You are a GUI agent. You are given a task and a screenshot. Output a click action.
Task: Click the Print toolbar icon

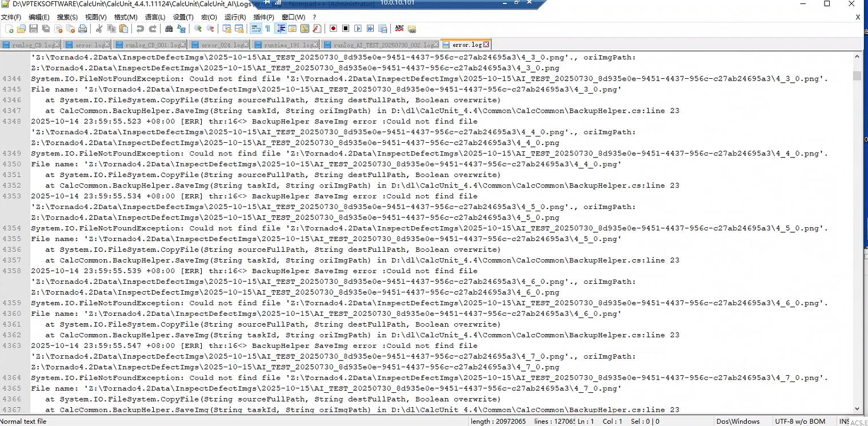click(x=83, y=29)
